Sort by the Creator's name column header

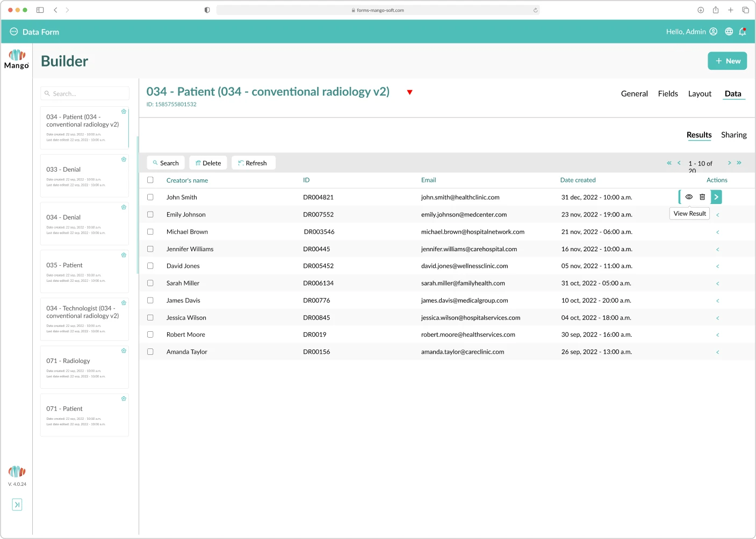tap(187, 180)
